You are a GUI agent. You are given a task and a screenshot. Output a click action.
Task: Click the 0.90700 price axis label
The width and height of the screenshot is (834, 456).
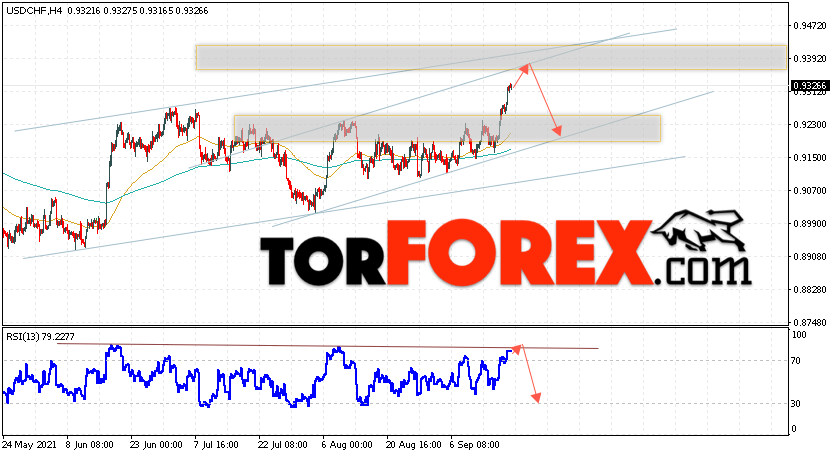click(x=810, y=190)
